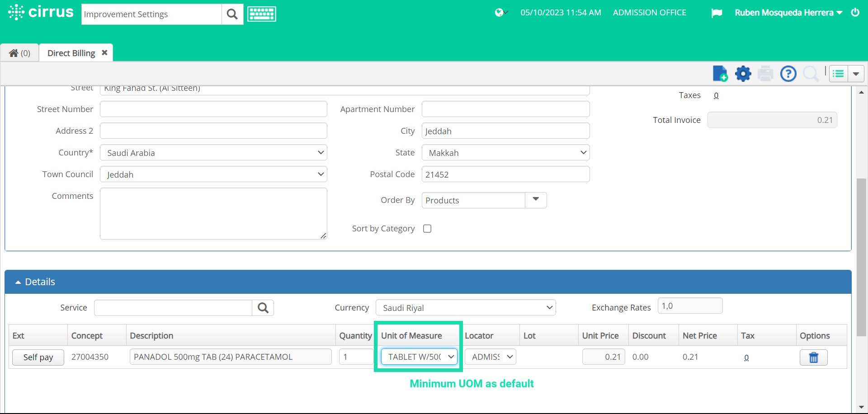Open the virtual keyboard icon in the header
This screenshot has width=868, height=414.
coord(261,14)
